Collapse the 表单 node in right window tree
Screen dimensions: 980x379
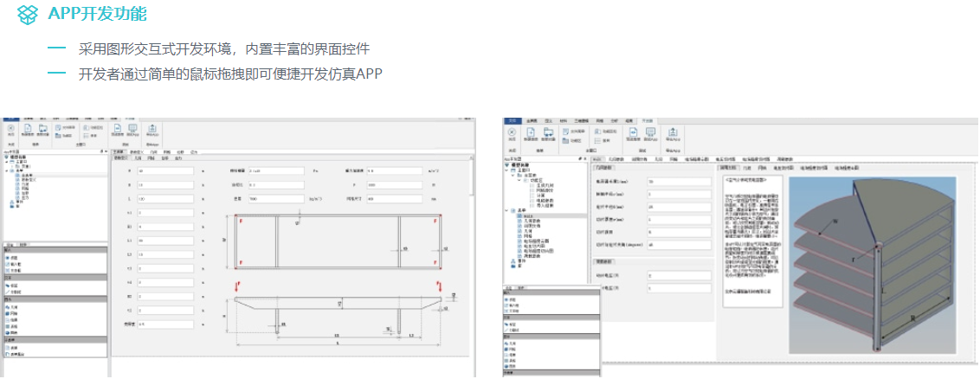pos(506,210)
